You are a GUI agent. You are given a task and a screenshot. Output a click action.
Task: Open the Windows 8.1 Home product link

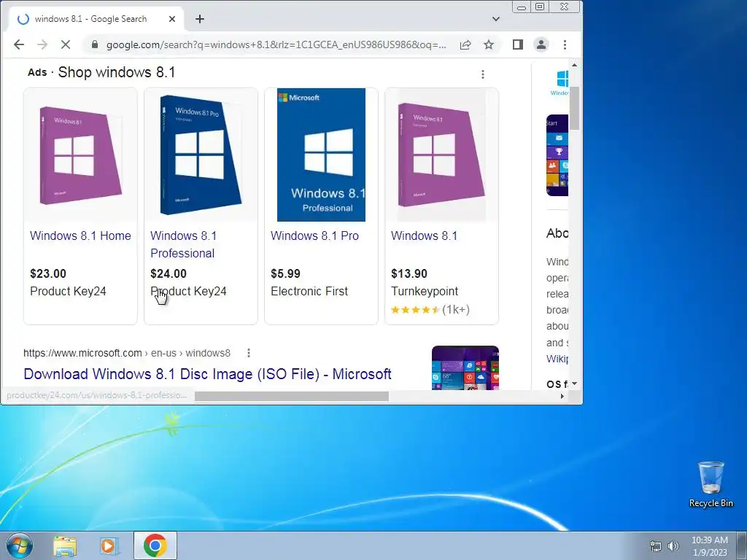point(80,236)
